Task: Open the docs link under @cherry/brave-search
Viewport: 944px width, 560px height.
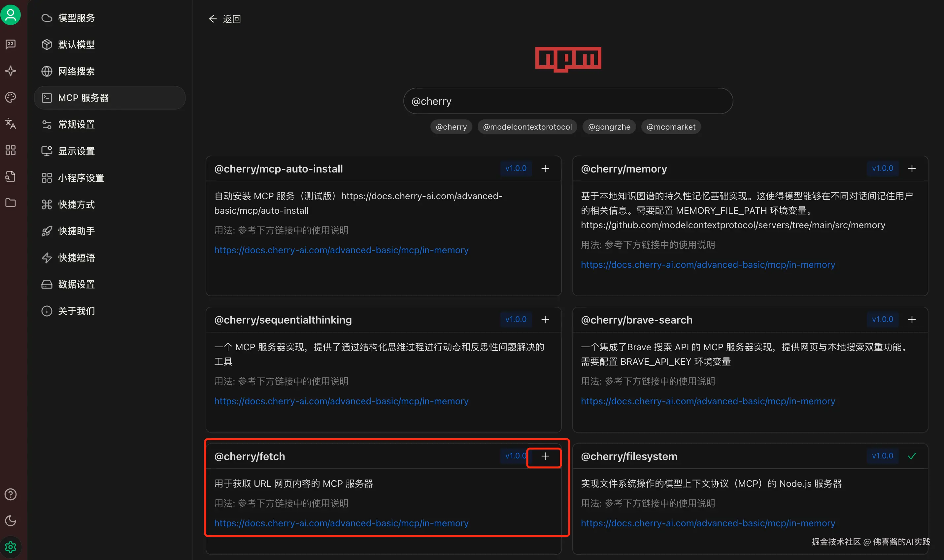Action: 708,401
